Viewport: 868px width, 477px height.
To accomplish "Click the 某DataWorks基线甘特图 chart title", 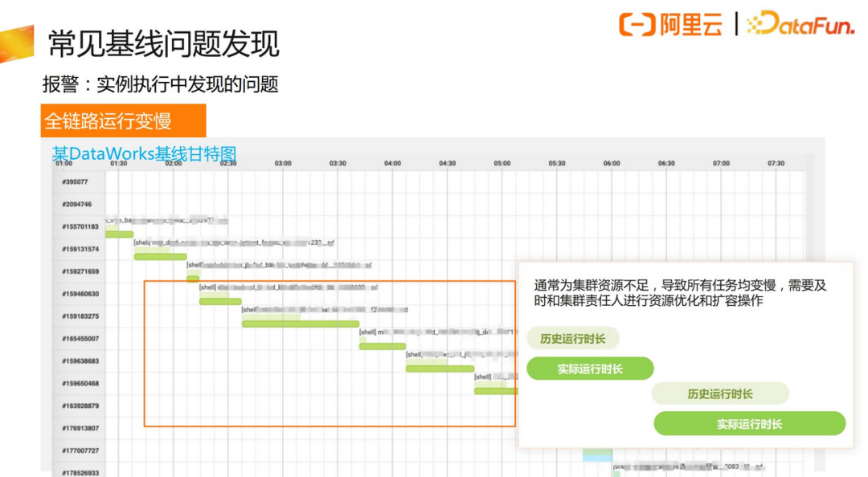I will click(x=145, y=153).
